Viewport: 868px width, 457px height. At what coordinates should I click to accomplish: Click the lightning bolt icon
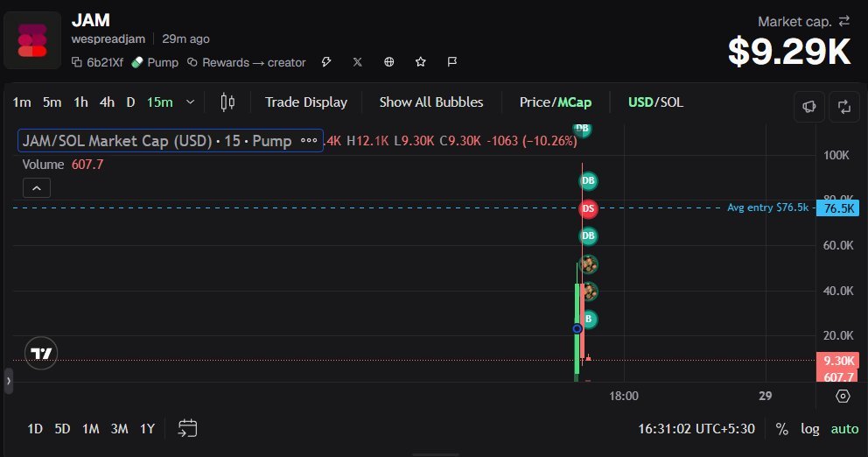(326, 62)
